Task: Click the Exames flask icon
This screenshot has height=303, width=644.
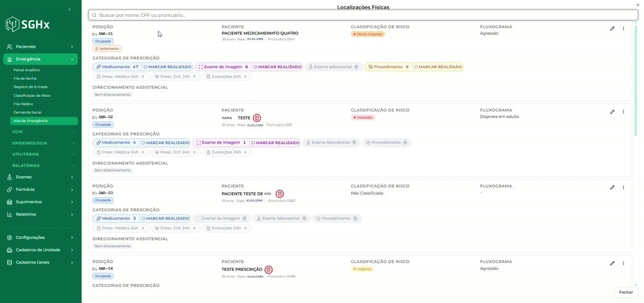Action: click(9, 177)
